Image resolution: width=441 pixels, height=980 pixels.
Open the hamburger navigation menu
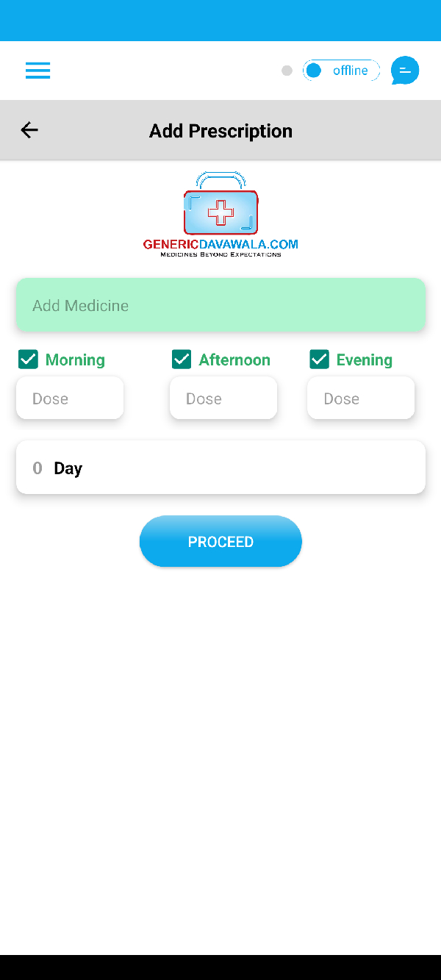[37, 71]
